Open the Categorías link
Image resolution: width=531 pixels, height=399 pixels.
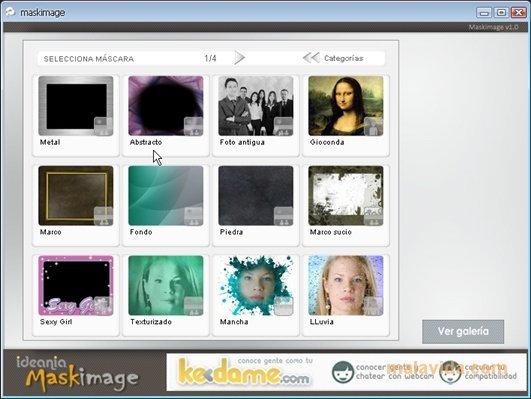[x=343, y=58]
